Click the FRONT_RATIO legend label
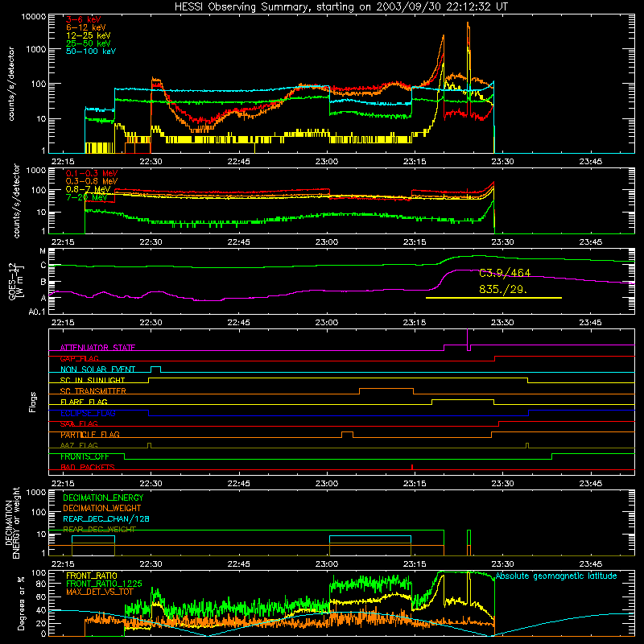This screenshot has height=644, width=644. coord(92,576)
